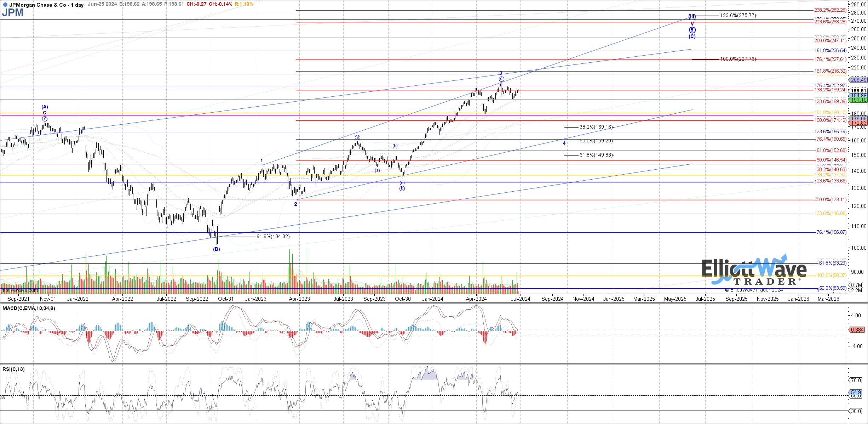Viewport: 868px width, 424px height.
Task: Click the 70.0 RSI level tag
Action: 855,380
